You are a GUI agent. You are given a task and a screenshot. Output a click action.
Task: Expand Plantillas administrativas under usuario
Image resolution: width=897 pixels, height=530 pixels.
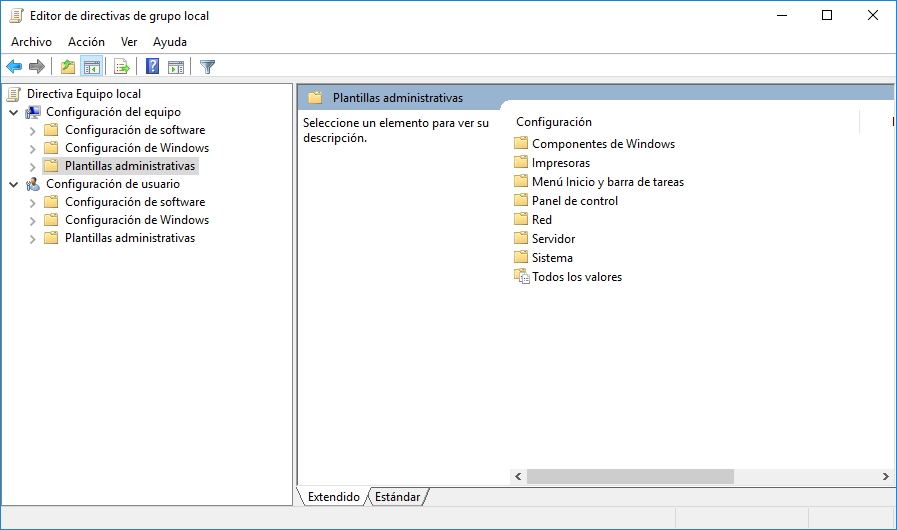pyautogui.click(x=33, y=239)
